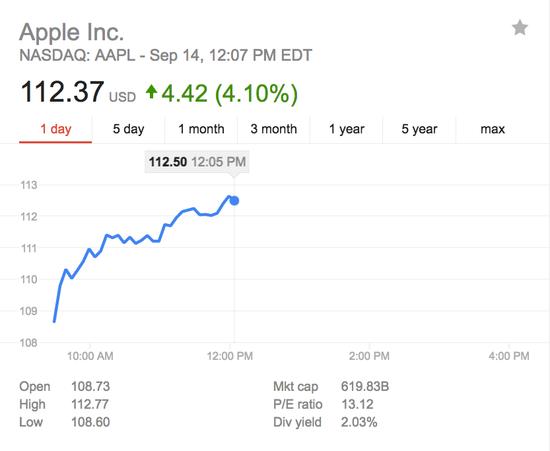
Task: Switch to the 5 day chart
Action: pyautogui.click(x=128, y=129)
